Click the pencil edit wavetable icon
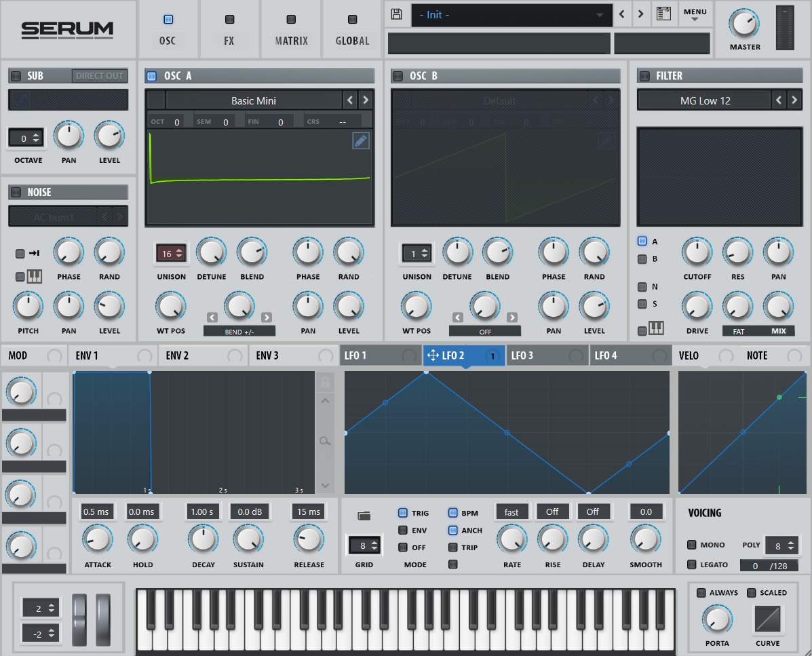Image resolution: width=812 pixels, height=656 pixels. [x=360, y=141]
